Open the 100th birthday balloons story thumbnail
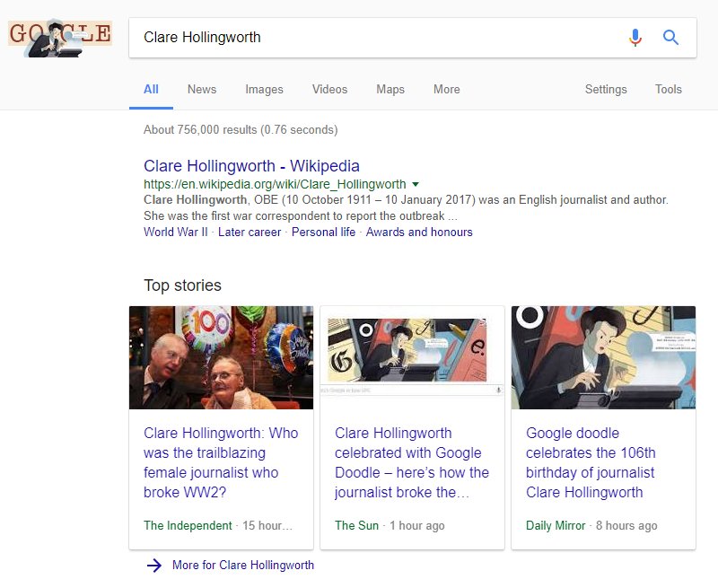This screenshot has height=588, width=718. pos(221,357)
